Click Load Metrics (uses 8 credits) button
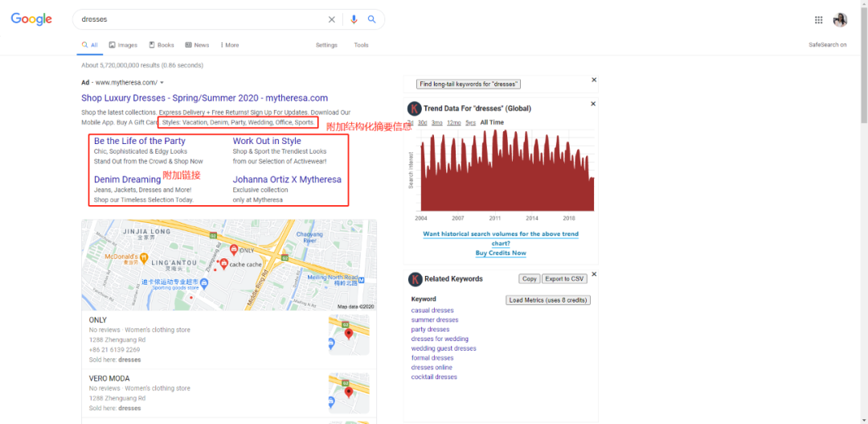Screen dimensions: 868x424 (549, 300)
